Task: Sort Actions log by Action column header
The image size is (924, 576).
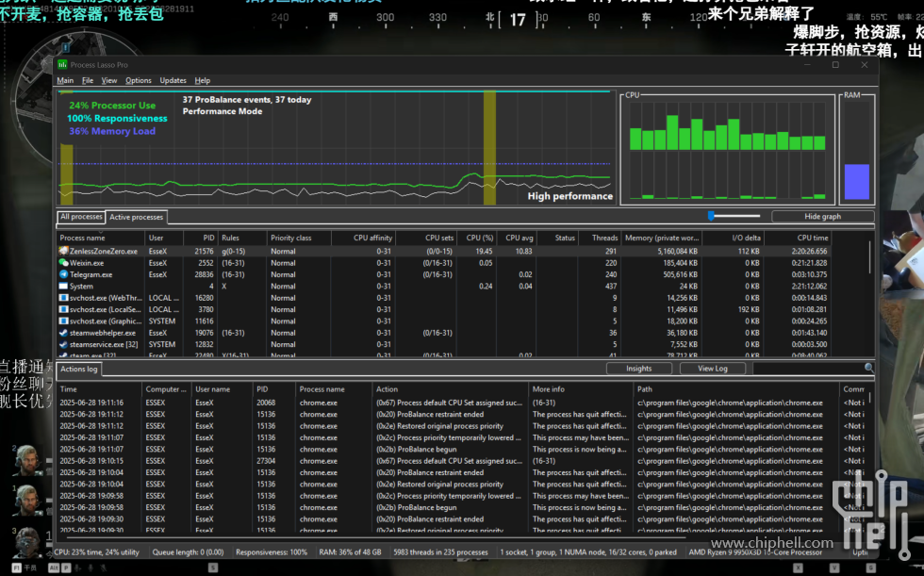Action: point(451,389)
